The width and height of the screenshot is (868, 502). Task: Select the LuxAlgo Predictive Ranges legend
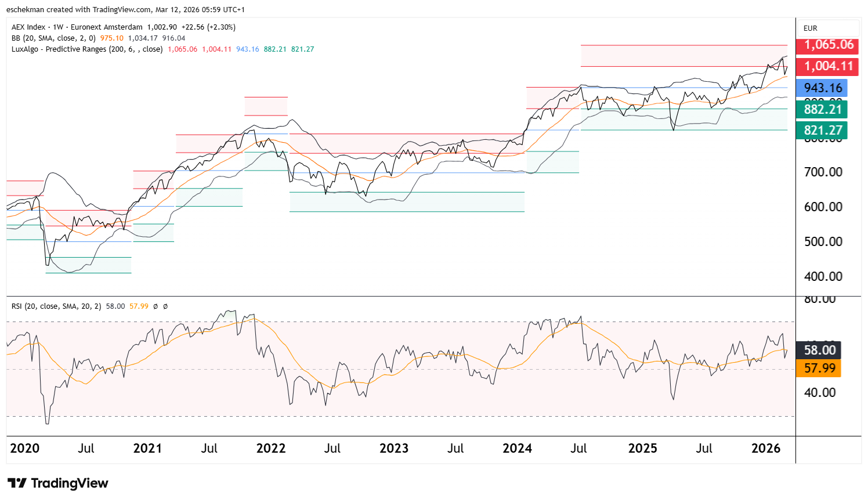(87, 49)
